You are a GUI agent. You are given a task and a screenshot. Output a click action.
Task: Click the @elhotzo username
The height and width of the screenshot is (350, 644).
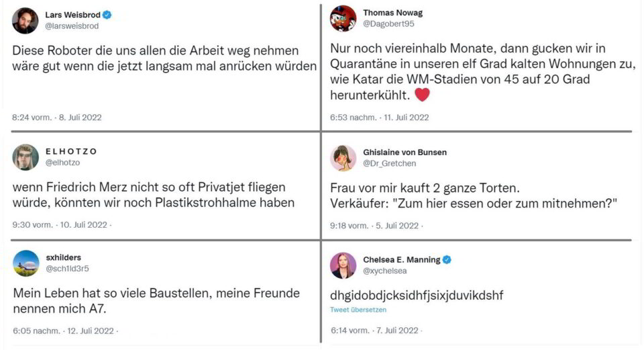tap(62, 163)
